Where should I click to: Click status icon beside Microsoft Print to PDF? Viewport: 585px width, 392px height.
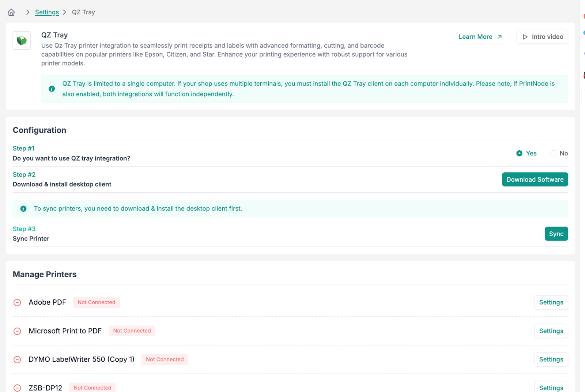tap(17, 331)
